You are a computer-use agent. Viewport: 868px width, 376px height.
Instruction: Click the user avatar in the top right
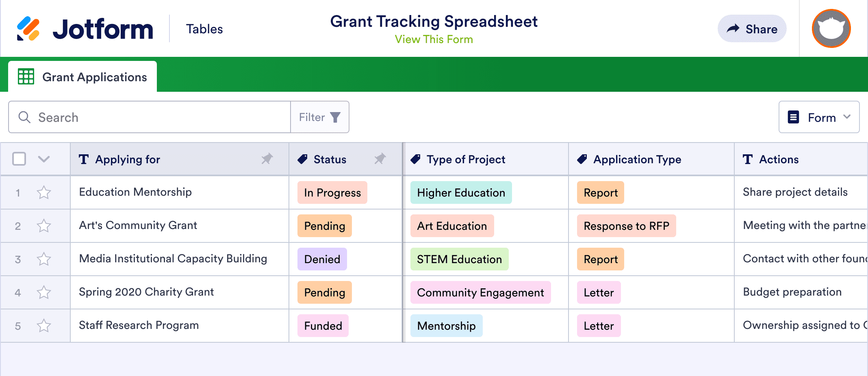pos(831,28)
